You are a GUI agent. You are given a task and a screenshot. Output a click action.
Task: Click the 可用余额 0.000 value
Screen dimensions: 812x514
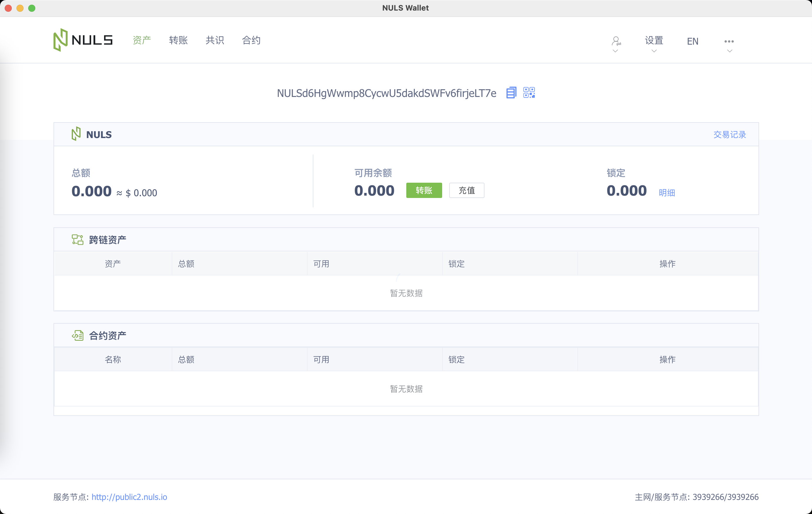point(374,190)
